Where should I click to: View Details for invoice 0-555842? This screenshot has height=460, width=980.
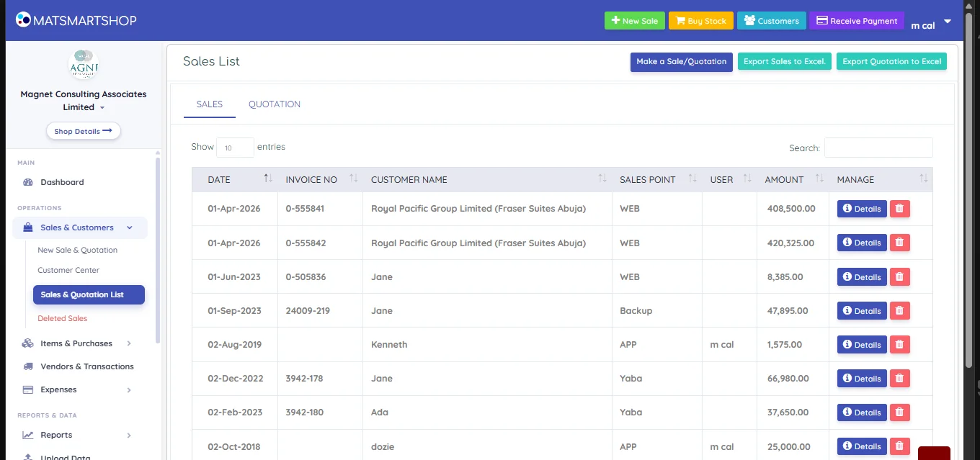coord(862,243)
